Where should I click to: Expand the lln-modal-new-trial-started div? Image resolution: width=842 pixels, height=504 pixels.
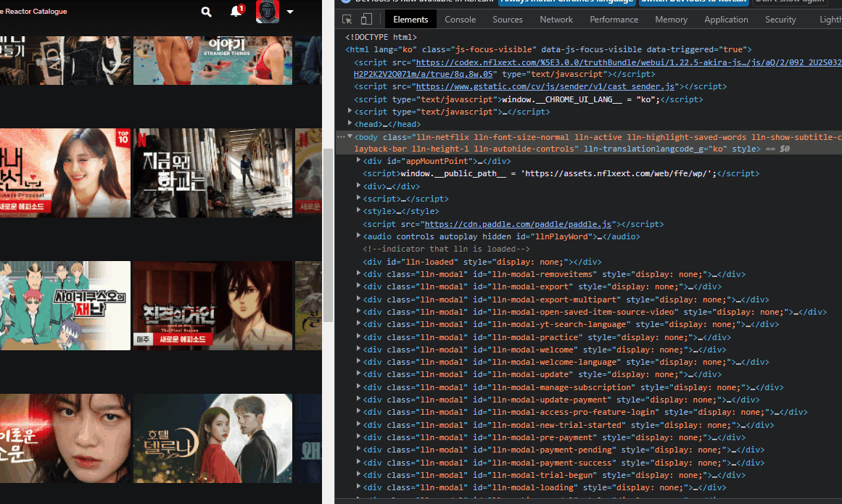pos(358,424)
